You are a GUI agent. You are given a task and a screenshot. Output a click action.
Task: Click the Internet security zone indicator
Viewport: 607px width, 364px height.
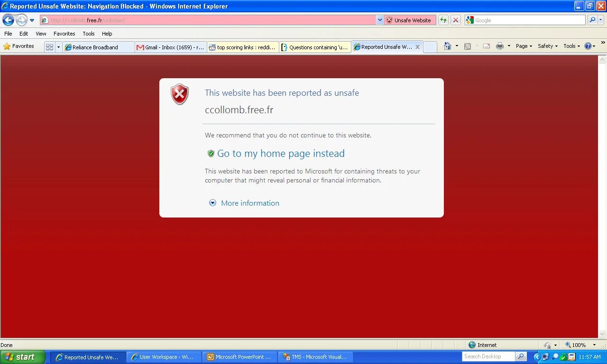483,345
